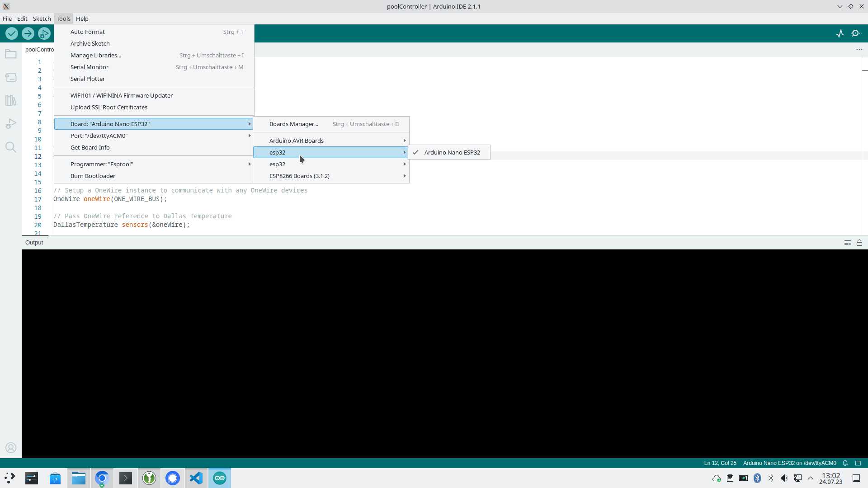Open the Sketch menu
Image resolution: width=868 pixels, height=488 pixels.
pos(42,19)
